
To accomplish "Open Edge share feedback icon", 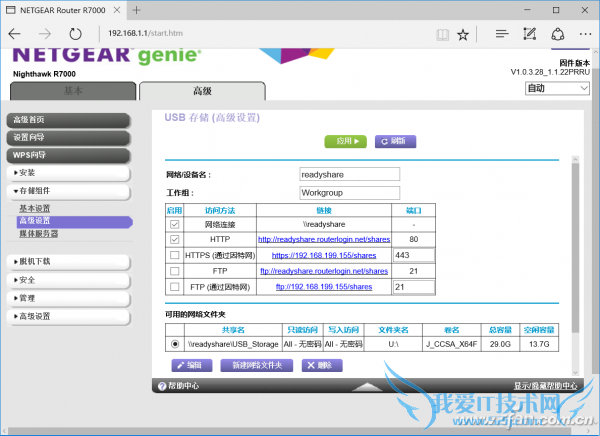I will pyautogui.click(x=558, y=34).
